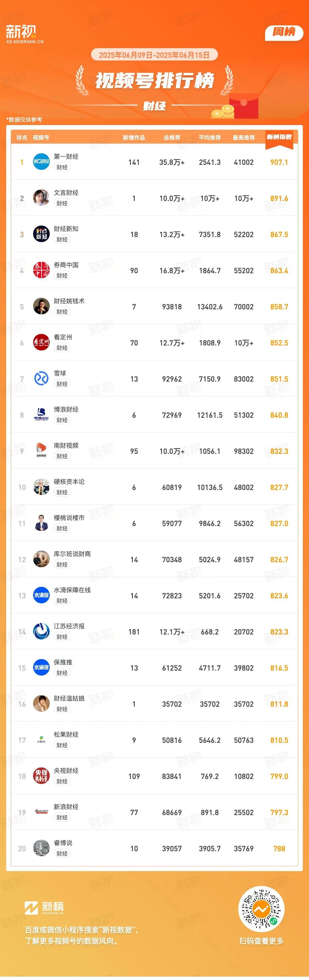
Task: Click the 雪球 blue logo icon
Action: [41, 379]
